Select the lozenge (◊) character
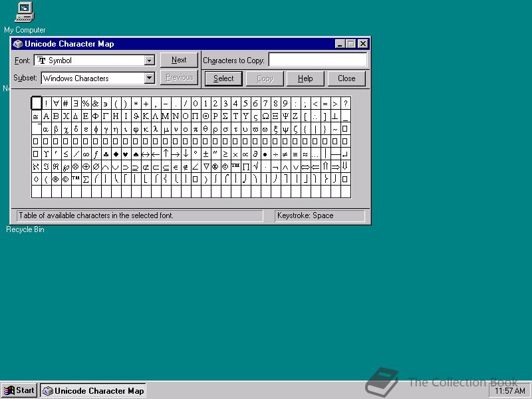 (36, 179)
